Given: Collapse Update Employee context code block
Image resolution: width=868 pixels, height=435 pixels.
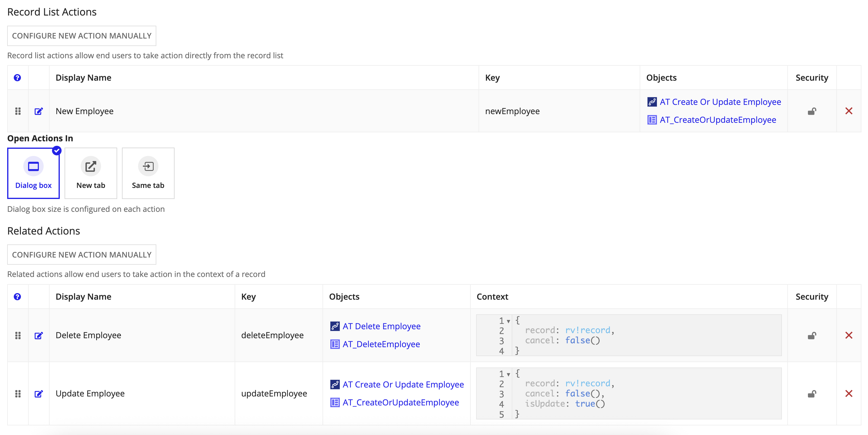Looking at the screenshot, I should (x=508, y=374).
